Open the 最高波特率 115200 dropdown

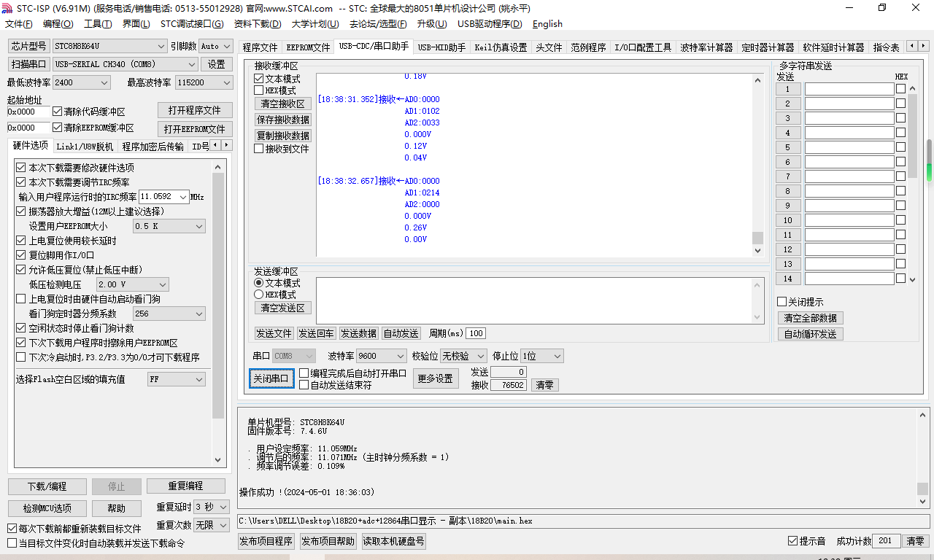[x=204, y=82]
